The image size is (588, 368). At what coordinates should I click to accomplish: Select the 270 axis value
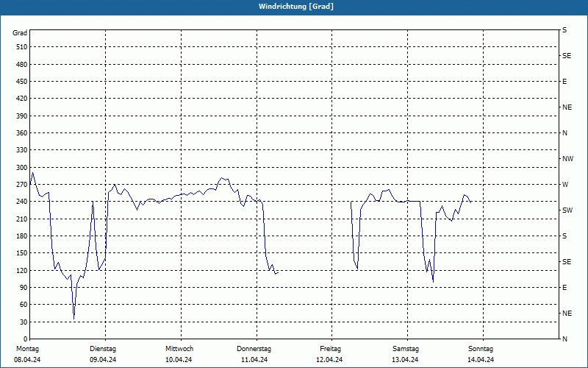tap(21, 185)
